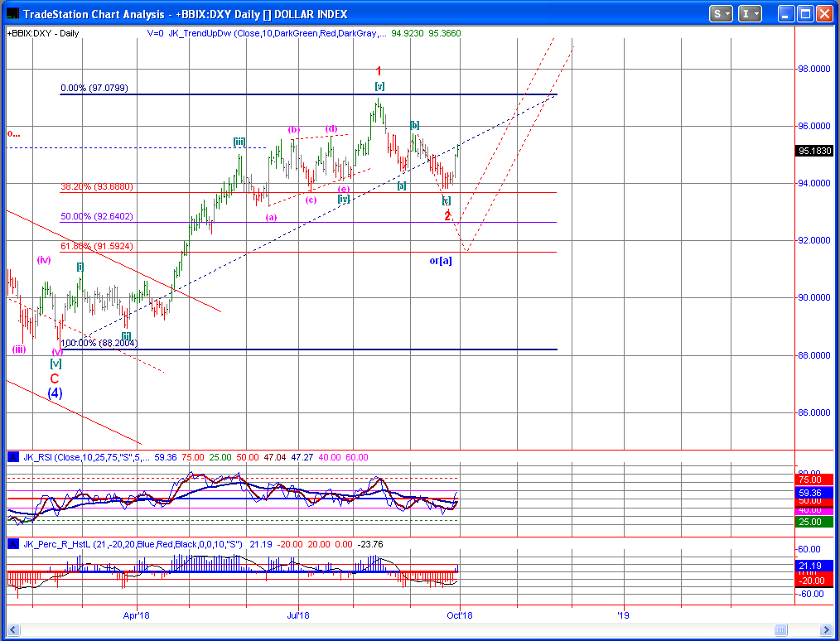Click the green 25.00 RSI level marker
This screenshot has height=641, width=840.
(813, 522)
